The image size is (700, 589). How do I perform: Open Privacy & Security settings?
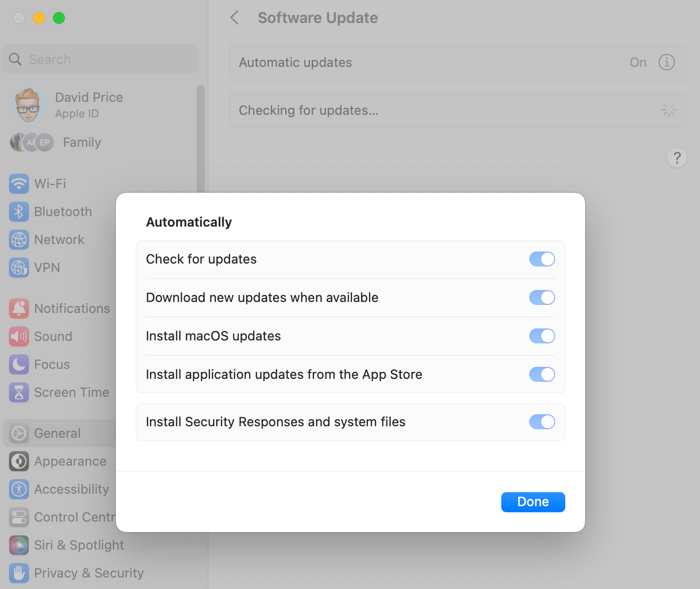88,573
